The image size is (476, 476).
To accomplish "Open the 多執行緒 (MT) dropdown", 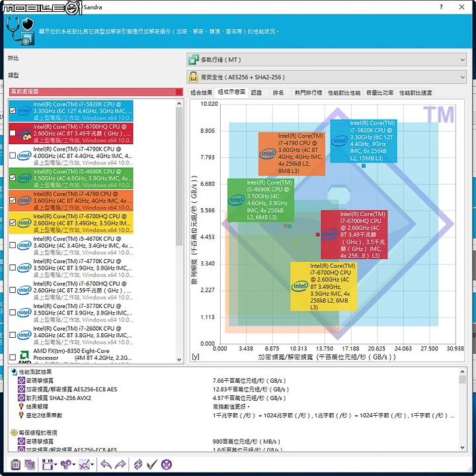I will coord(327,59).
